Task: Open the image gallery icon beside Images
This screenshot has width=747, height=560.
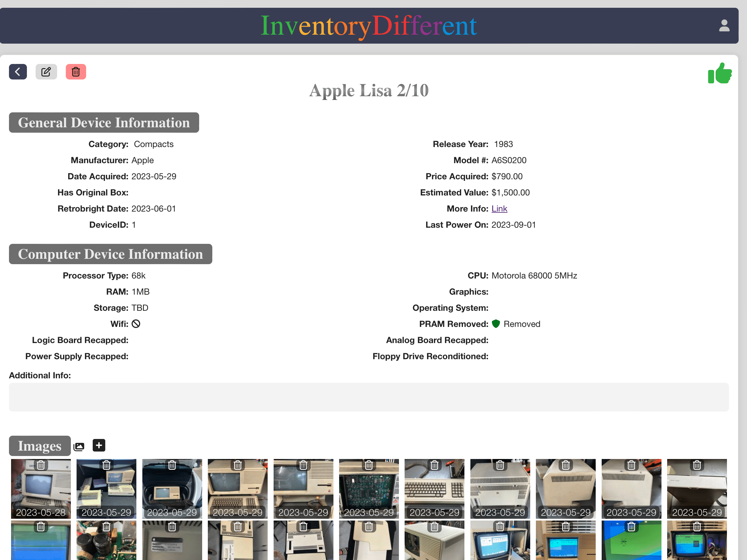Action: [79, 446]
